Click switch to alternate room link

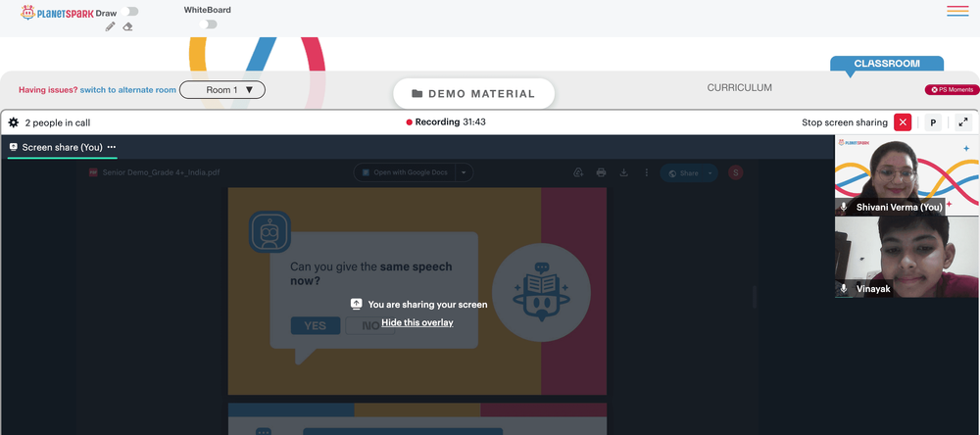pyautogui.click(x=128, y=90)
